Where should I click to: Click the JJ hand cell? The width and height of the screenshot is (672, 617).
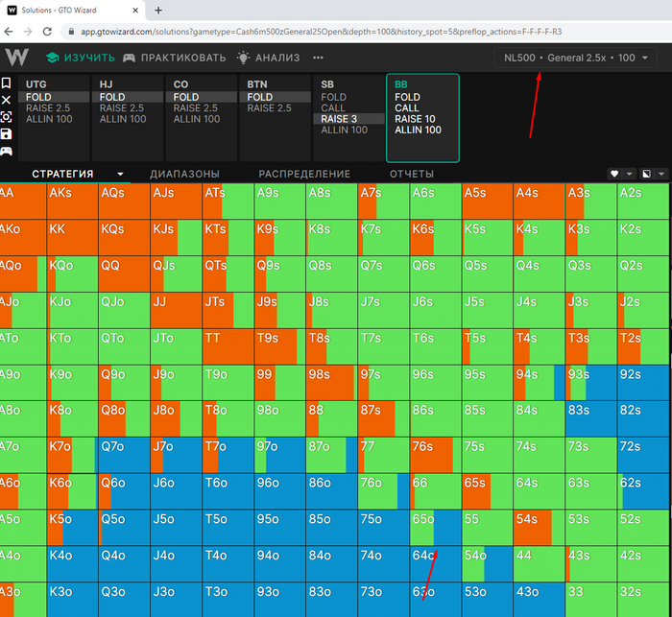click(176, 310)
